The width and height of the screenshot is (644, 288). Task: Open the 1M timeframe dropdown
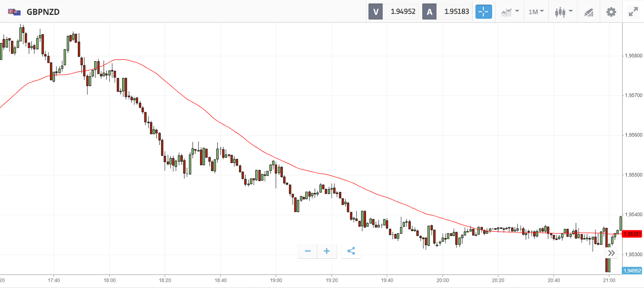point(536,12)
